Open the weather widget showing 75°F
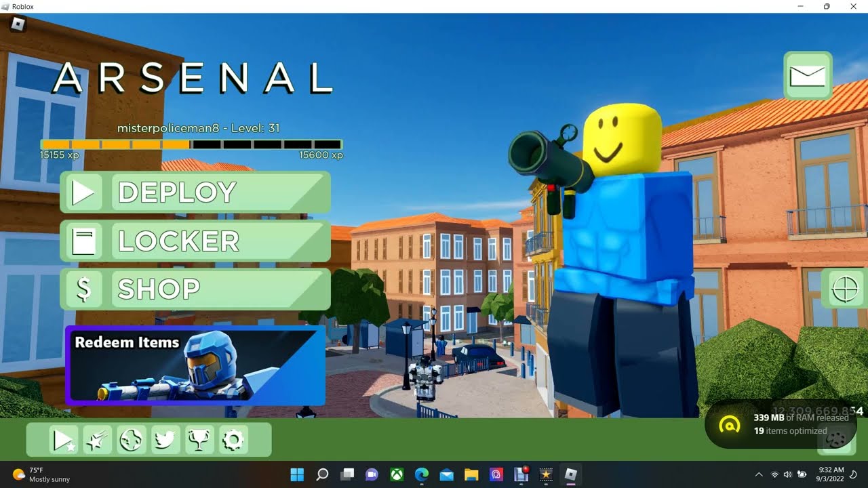This screenshot has width=868, height=488. pos(41,474)
